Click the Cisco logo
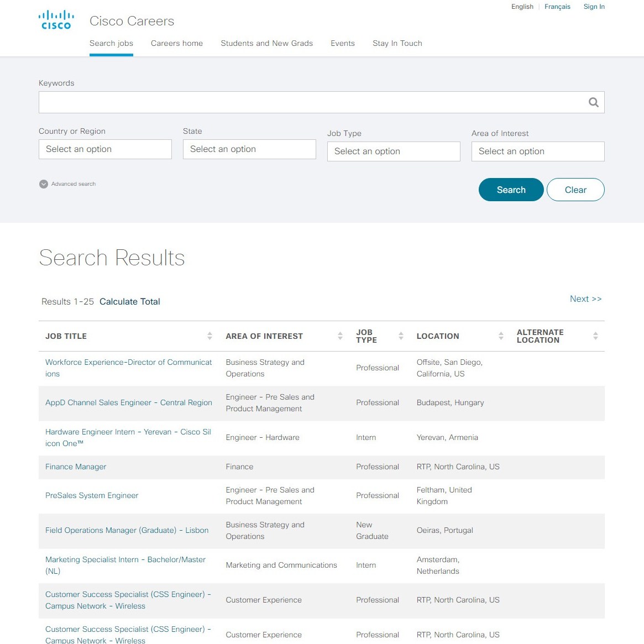Viewport: 644px width, 644px height. [56, 20]
